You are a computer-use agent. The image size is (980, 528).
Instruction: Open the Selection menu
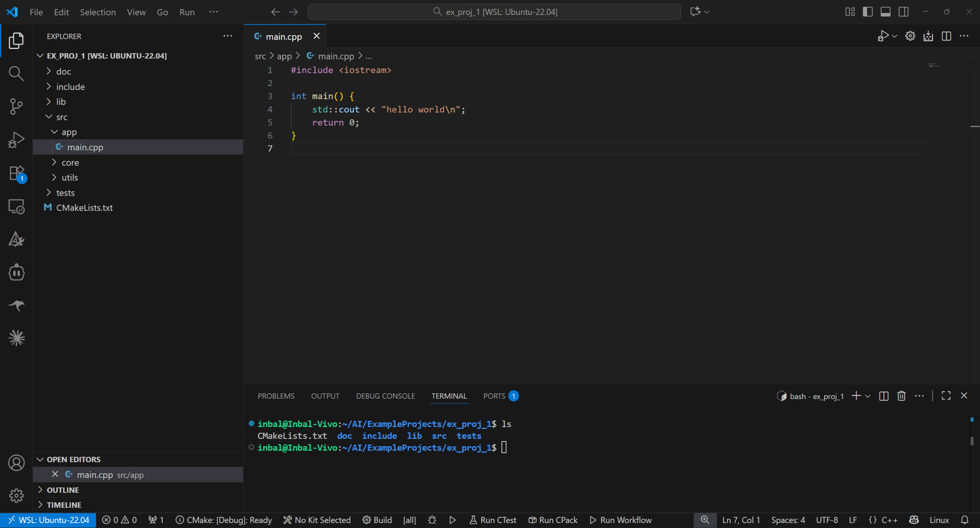coord(98,12)
